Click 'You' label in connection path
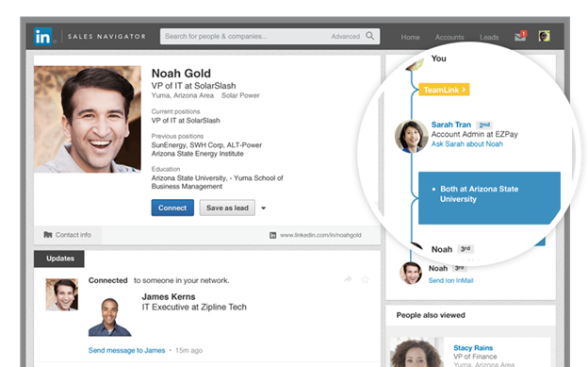The image size is (588, 367). [x=438, y=58]
